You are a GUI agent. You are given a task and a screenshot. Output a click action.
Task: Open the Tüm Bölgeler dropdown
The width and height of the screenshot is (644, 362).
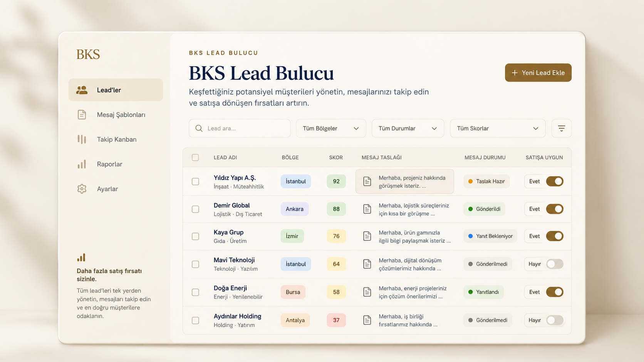pyautogui.click(x=331, y=128)
